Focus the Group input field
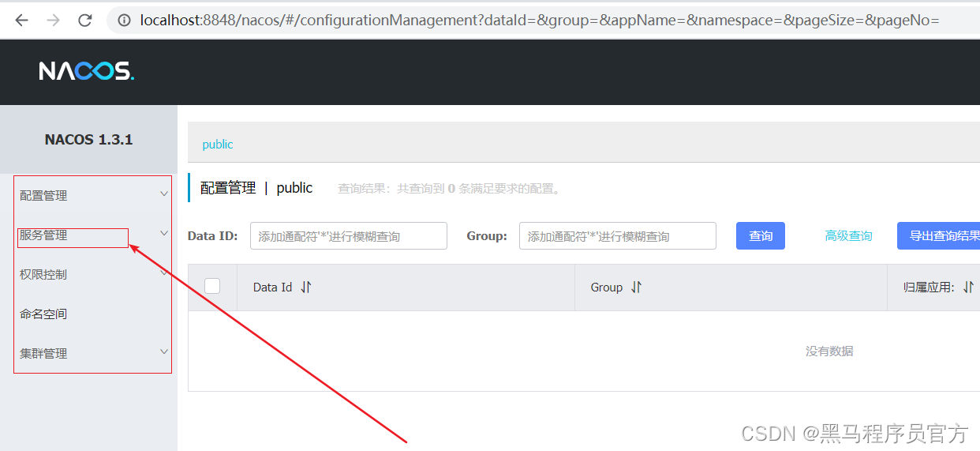 [617, 236]
